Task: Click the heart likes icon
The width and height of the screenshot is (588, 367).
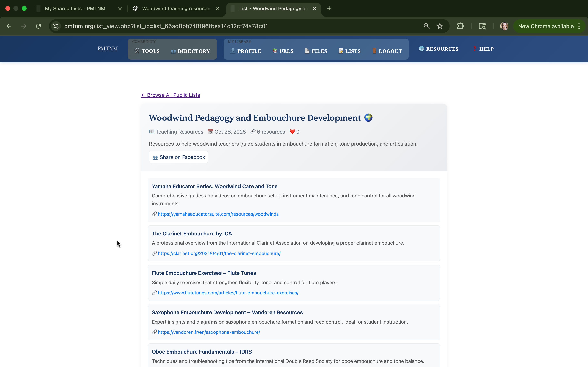Action: click(292, 132)
